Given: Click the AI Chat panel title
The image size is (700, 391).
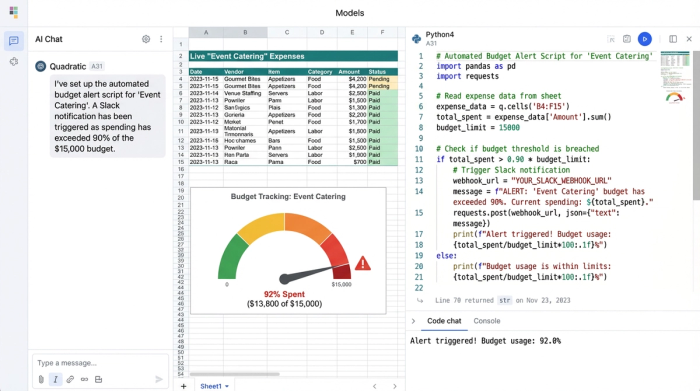Looking at the screenshot, I should (49, 39).
